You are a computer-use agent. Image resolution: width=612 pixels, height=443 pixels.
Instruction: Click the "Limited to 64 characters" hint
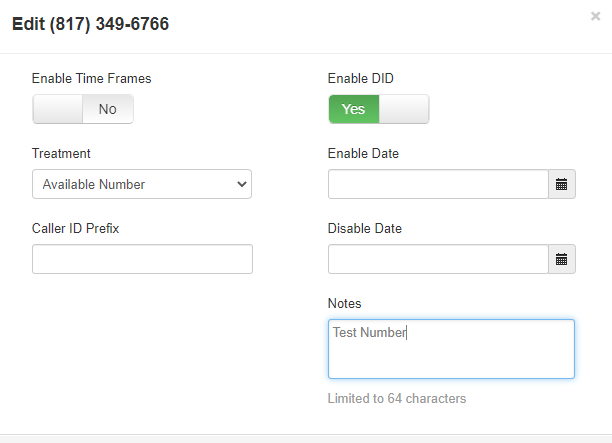(x=397, y=398)
